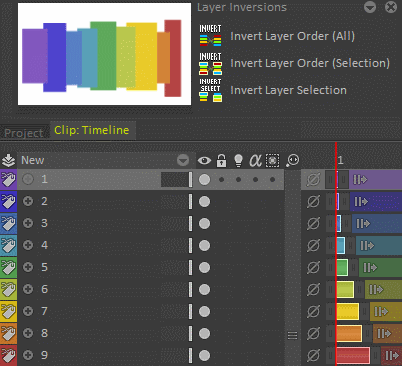
Task: Click the three-line grip handle beside layer 8
Action: pos(292,335)
